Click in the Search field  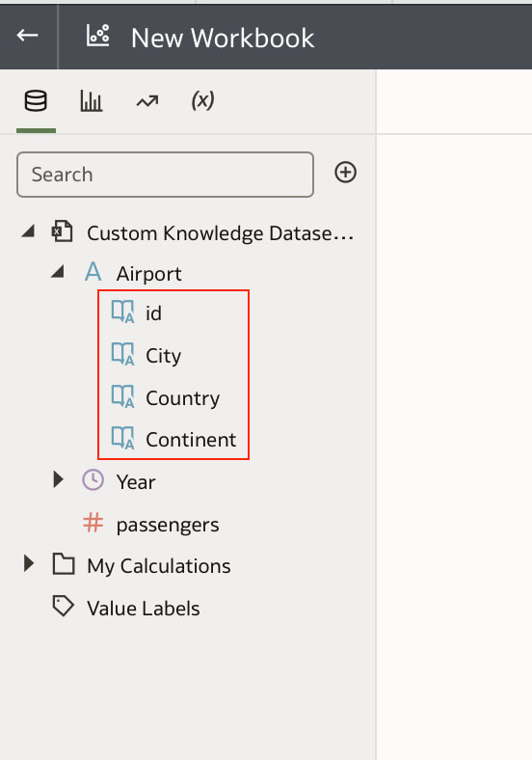click(x=165, y=175)
